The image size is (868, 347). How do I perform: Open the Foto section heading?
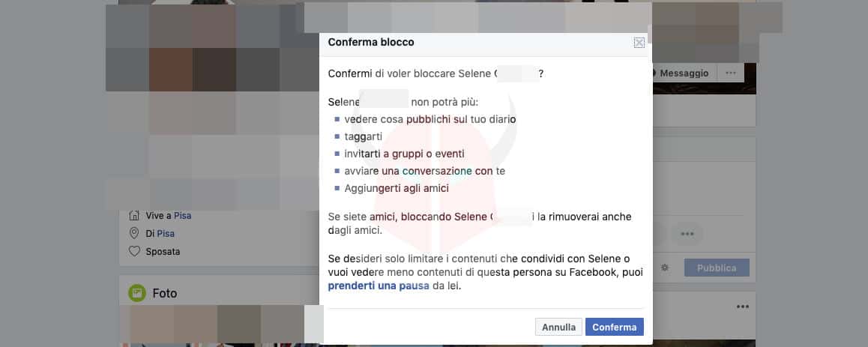(x=165, y=293)
